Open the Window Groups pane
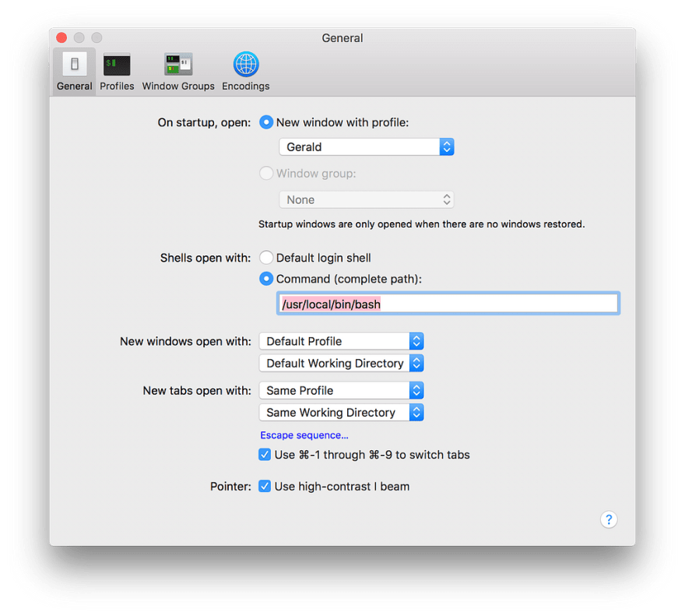Viewport: 685px width, 616px height. (178, 72)
